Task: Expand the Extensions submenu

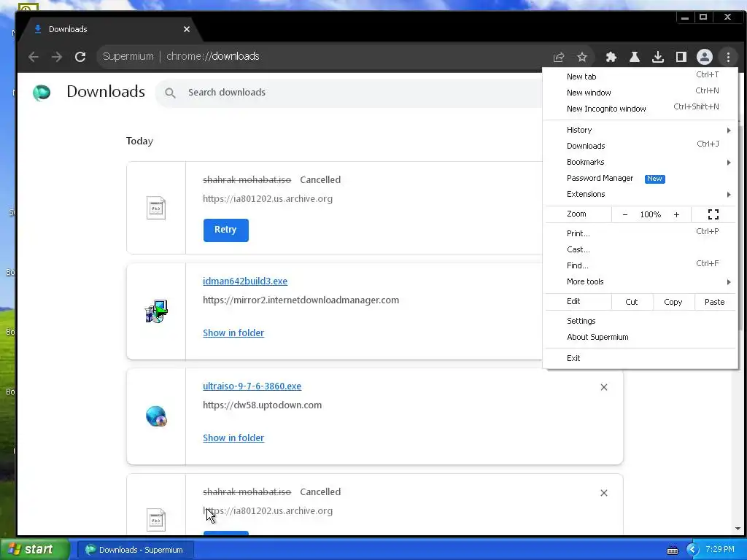Action: 640,194
